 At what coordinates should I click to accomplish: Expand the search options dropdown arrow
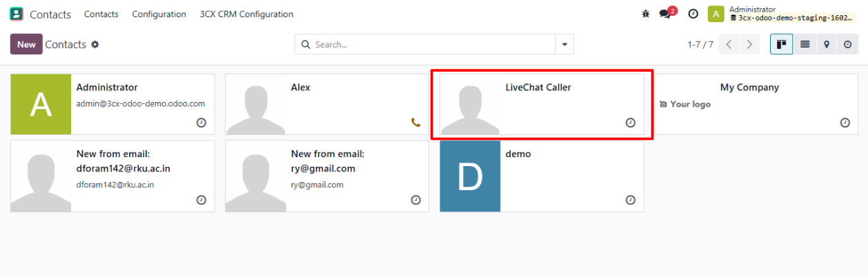(564, 44)
